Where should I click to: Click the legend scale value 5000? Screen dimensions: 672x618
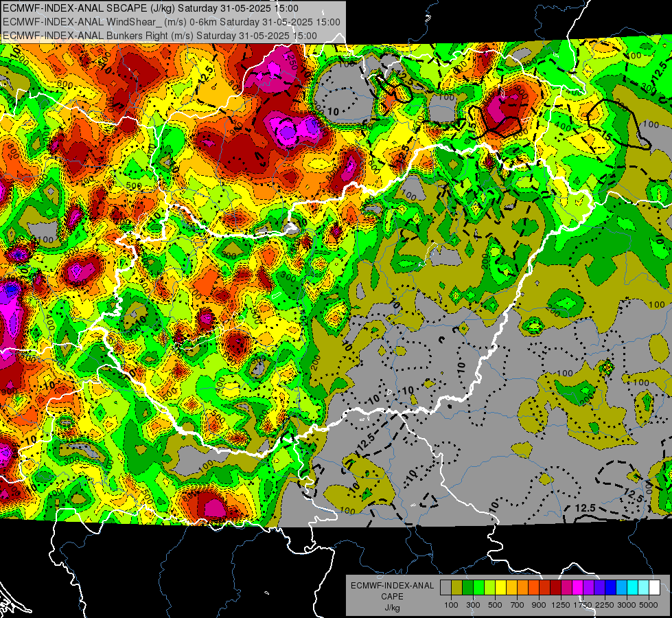pos(649,605)
